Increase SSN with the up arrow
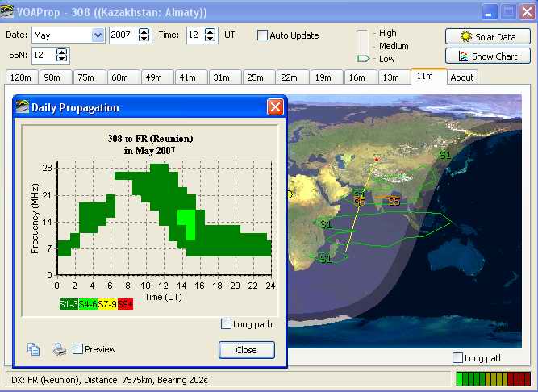The width and height of the screenshot is (538, 392). (x=61, y=52)
